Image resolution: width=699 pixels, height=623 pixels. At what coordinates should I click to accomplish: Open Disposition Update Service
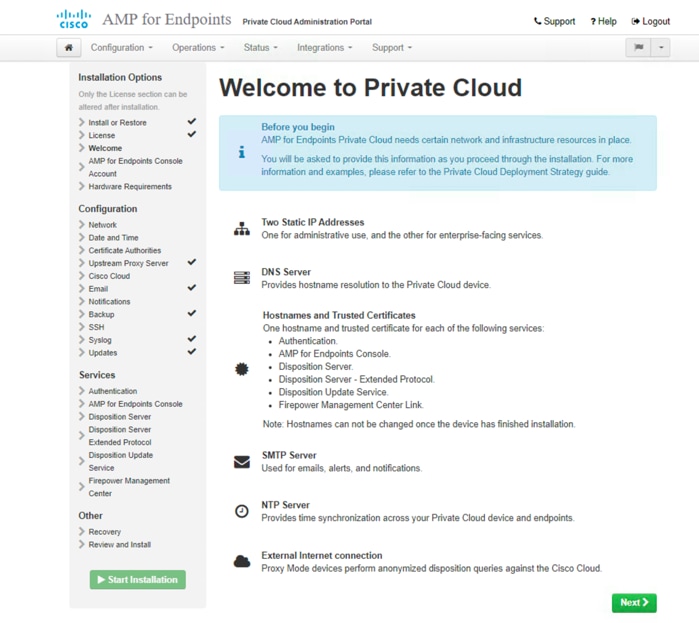[x=121, y=462]
